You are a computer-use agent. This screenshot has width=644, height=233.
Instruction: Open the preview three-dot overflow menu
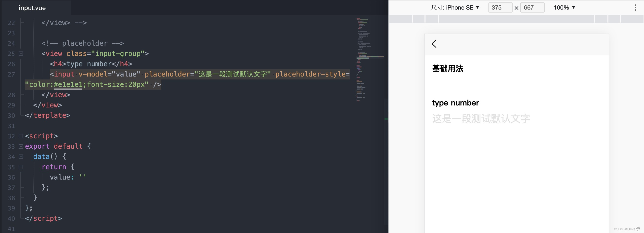pos(635,8)
